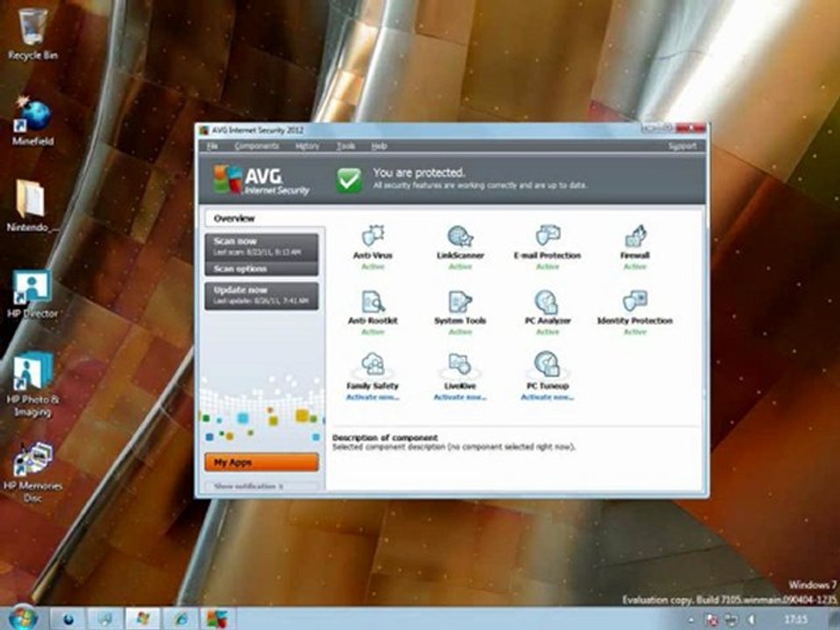Select the LiveKive icon
The width and height of the screenshot is (840, 630).
459,365
